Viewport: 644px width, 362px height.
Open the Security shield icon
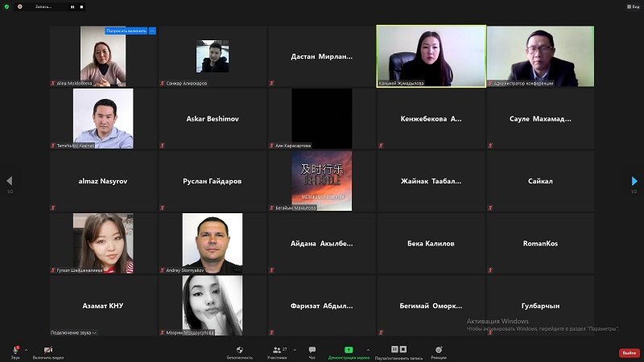239,350
